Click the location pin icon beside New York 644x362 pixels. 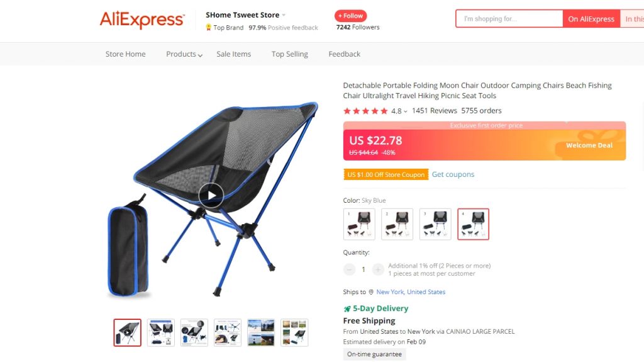pos(371,292)
